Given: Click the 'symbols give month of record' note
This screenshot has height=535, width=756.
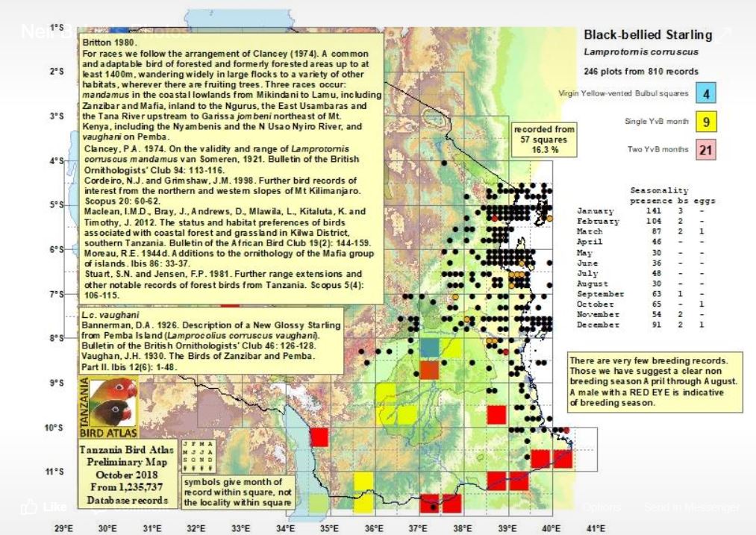Looking at the screenshot, I should 237,492.
